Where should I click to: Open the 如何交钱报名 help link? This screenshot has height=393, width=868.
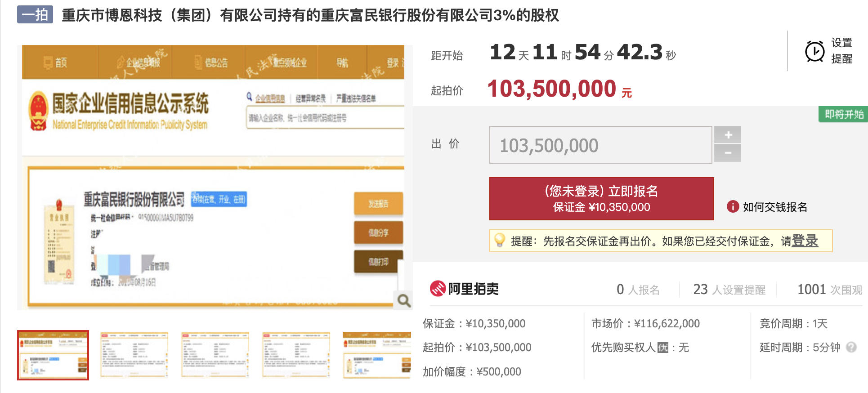pos(775,207)
